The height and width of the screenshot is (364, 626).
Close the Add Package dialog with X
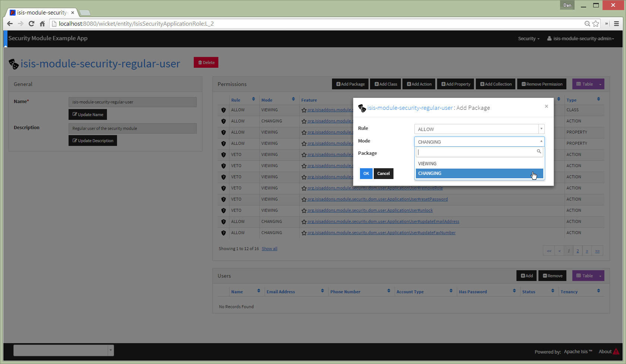[546, 106]
